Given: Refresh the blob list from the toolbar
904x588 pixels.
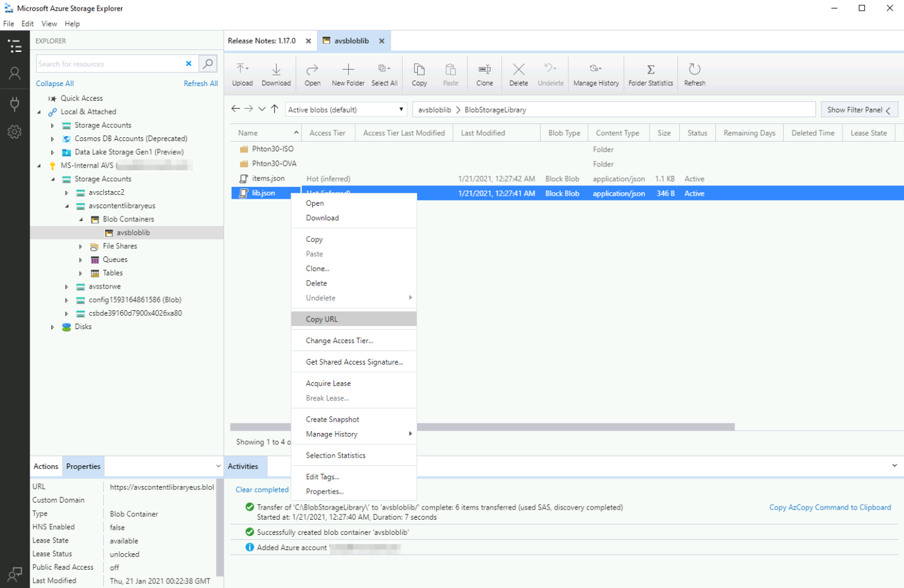Looking at the screenshot, I should tap(694, 75).
